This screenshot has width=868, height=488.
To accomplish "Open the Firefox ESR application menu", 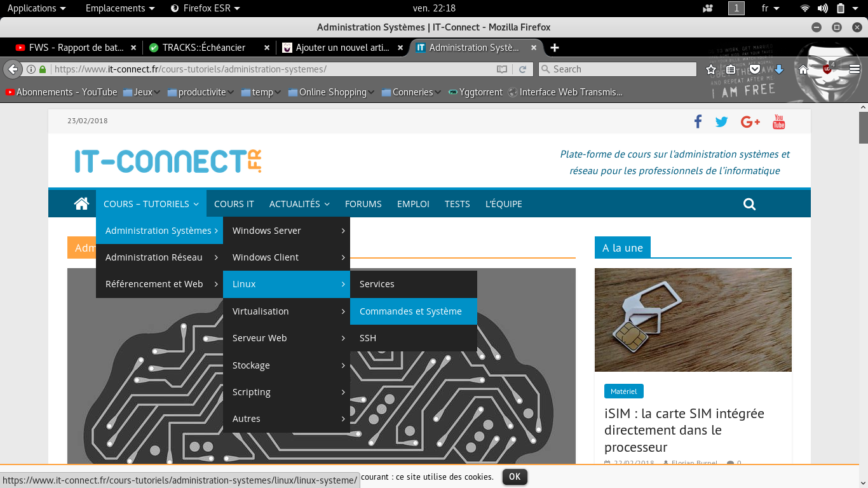I will point(206,8).
